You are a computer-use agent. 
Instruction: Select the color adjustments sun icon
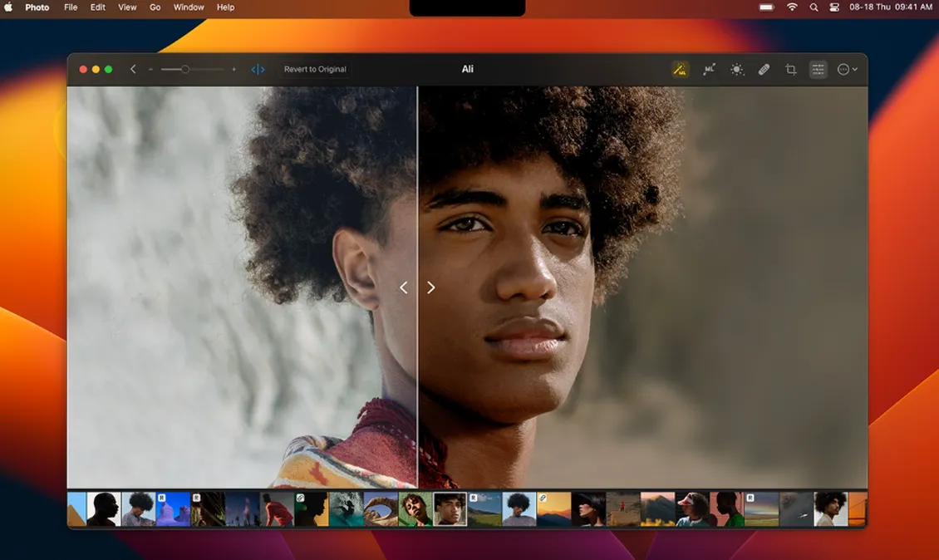point(736,70)
